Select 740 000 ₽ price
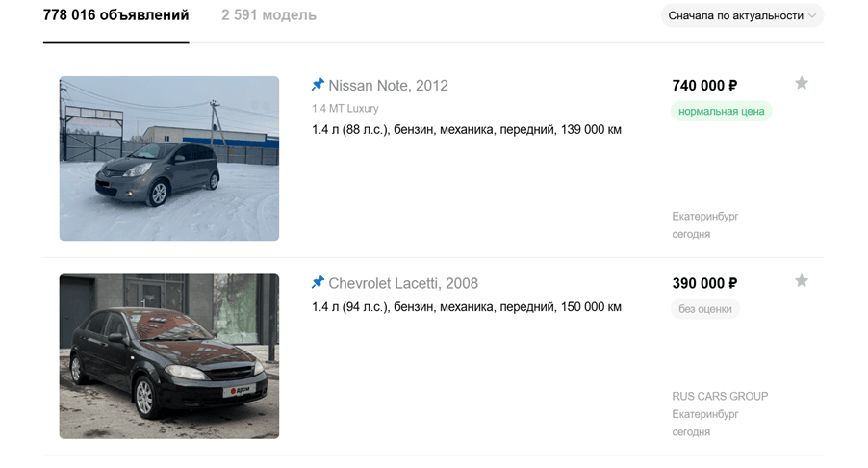Screen dimensions: 868x468 point(704,86)
